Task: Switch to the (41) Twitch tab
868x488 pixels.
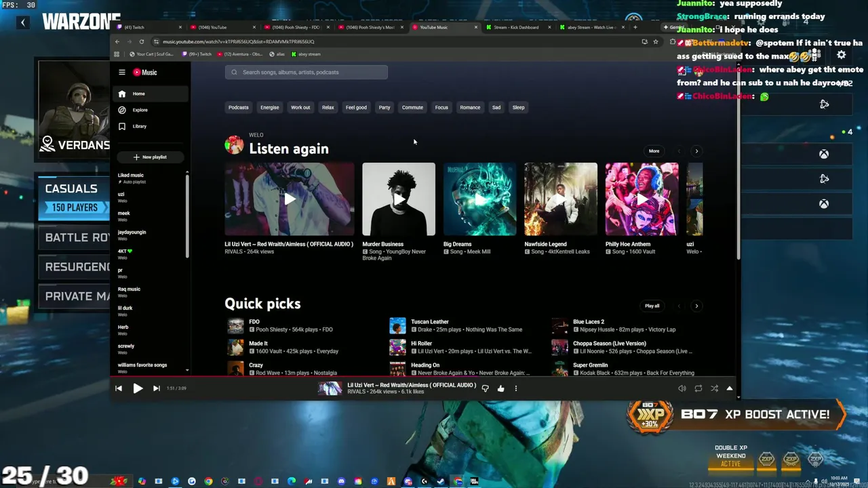Action: point(149,27)
